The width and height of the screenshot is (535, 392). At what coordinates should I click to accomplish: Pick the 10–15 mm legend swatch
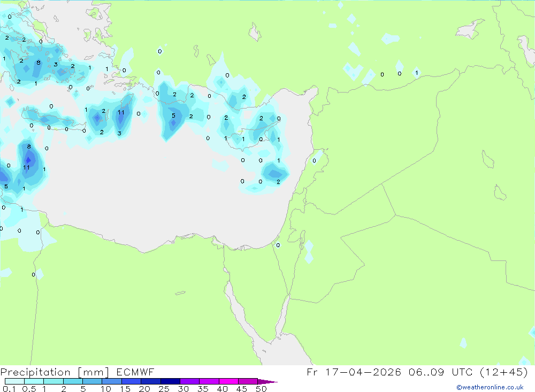pos(112,381)
